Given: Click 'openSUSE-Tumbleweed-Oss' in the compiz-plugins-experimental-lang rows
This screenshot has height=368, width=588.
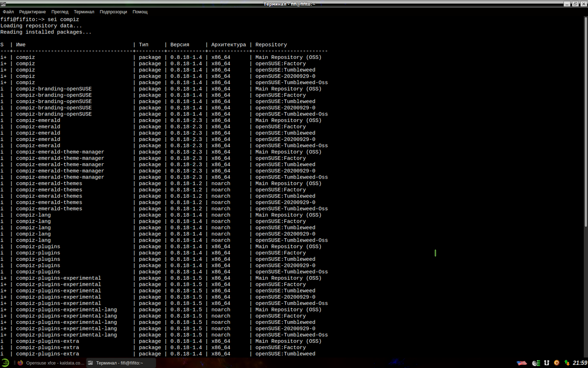Looking at the screenshot, I should (x=292, y=335).
